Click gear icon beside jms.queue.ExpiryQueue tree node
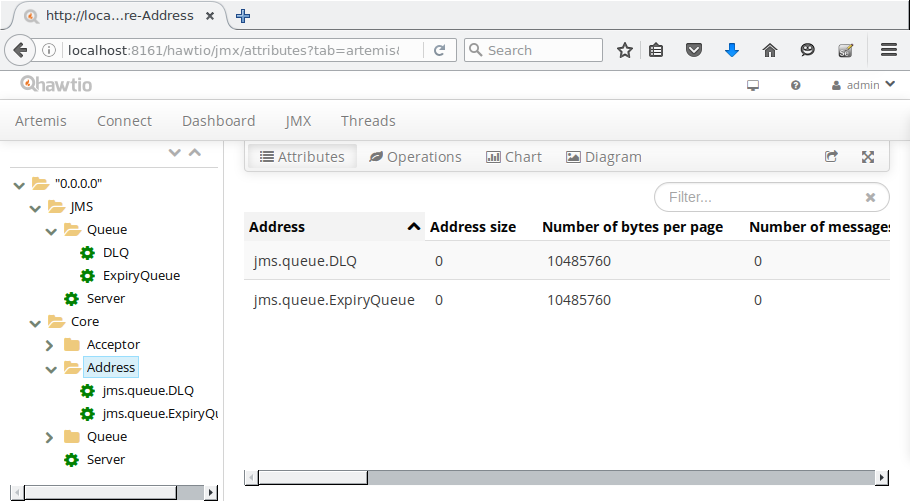Image resolution: width=910 pixels, height=501 pixels. pyautogui.click(x=88, y=414)
